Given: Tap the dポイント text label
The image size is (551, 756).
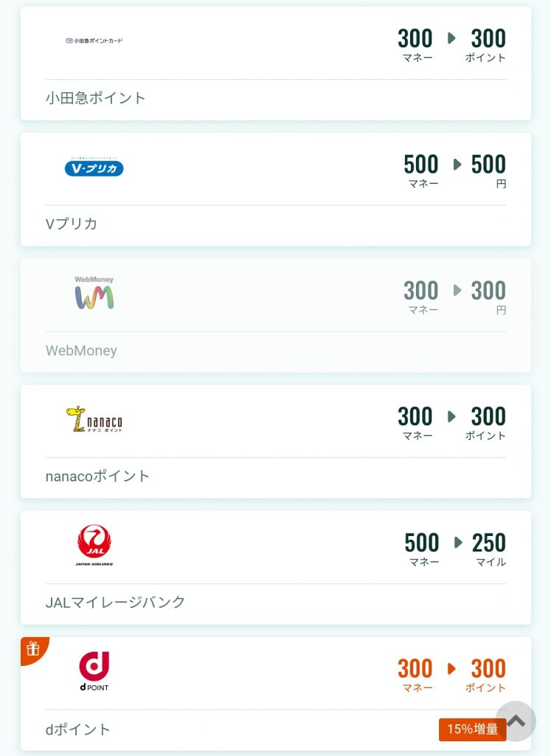Looking at the screenshot, I should [77, 729].
